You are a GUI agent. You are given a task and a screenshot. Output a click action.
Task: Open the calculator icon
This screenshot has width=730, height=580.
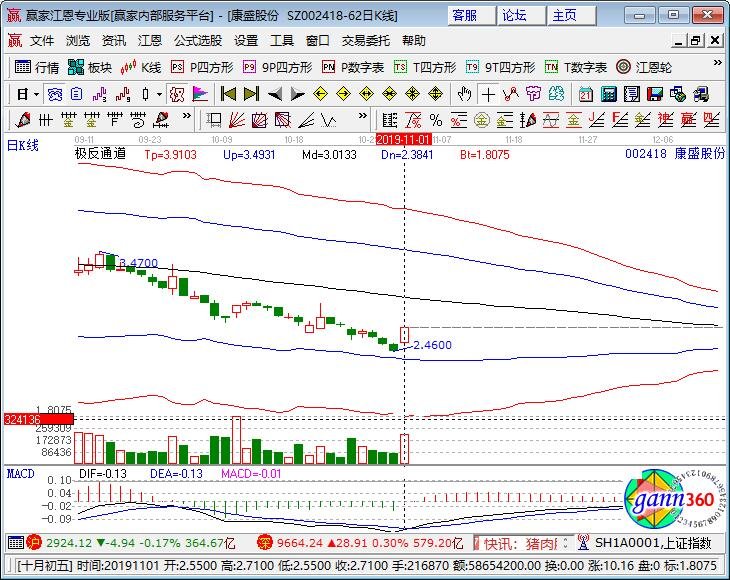click(x=609, y=94)
